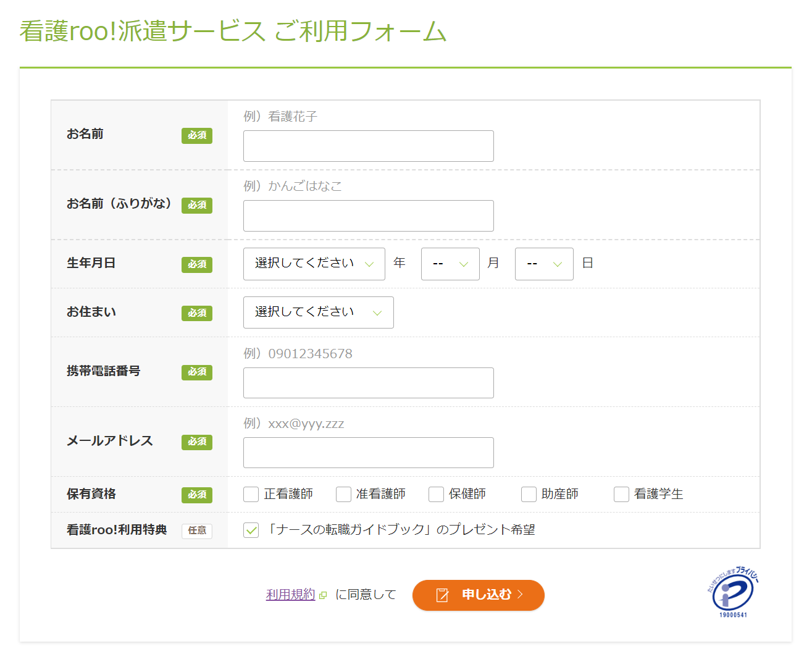Select the 看護学生 checkbox

click(x=621, y=494)
